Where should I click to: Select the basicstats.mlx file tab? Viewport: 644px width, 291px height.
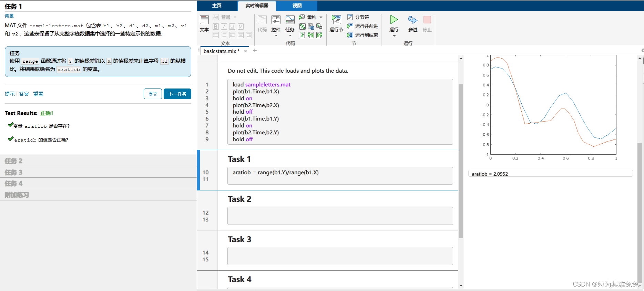(222, 51)
